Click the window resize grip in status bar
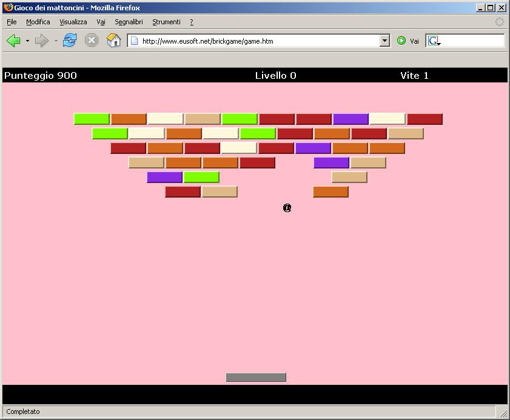The image size is (510, 420). pyautogui.click(x=503, y=413)
